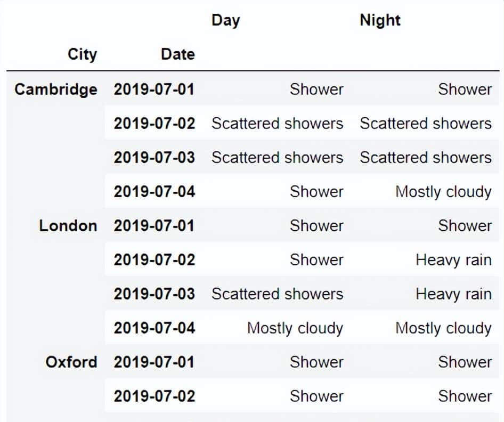Screen dimensions: 504x422
Task: Click the Date index header
Action: (178, 54)
